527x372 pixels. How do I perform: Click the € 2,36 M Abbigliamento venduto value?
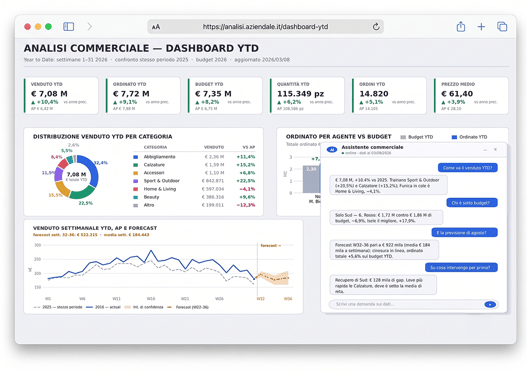pos(214,157)
